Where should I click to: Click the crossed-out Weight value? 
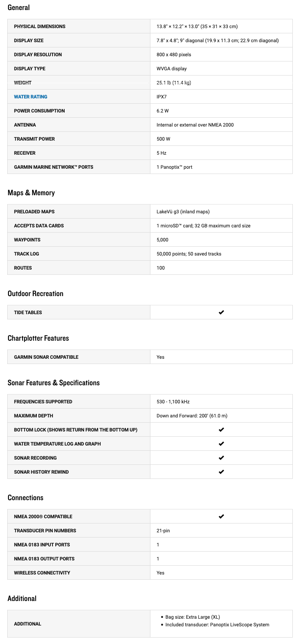(174, 83)
